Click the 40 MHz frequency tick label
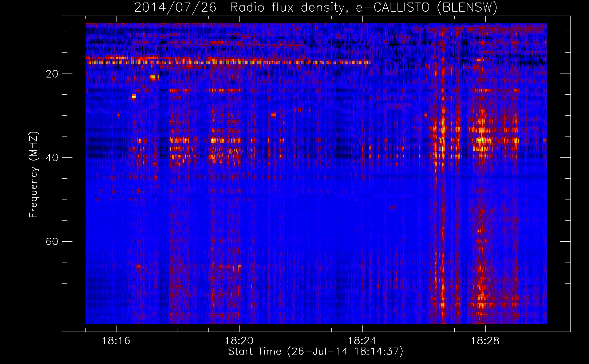The height and width of the screenshot is (364, 589). click(x=52, y=158)
